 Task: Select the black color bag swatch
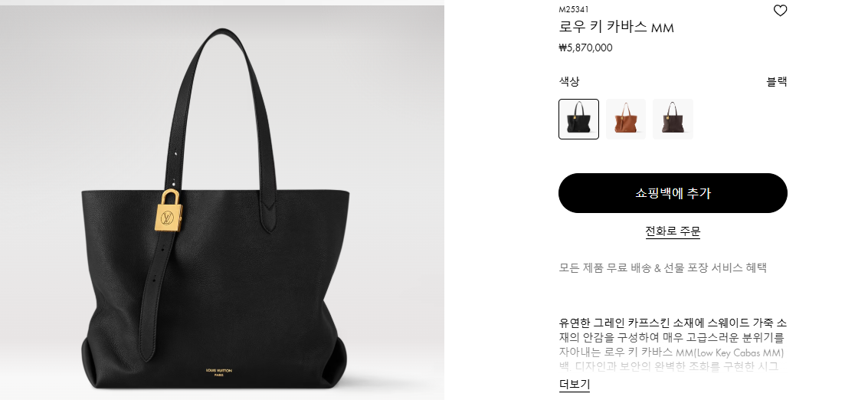(x=578, y=119)
